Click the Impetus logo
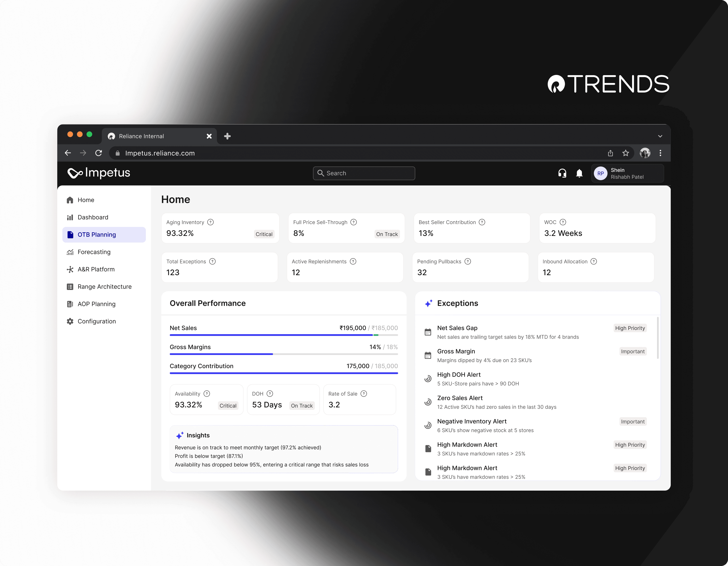Screen dimensions: 728x566 (x=99, y=173)
